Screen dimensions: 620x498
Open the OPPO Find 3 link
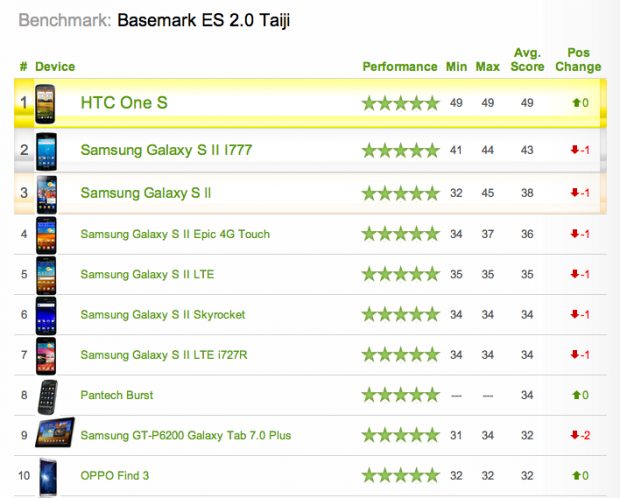115,476
